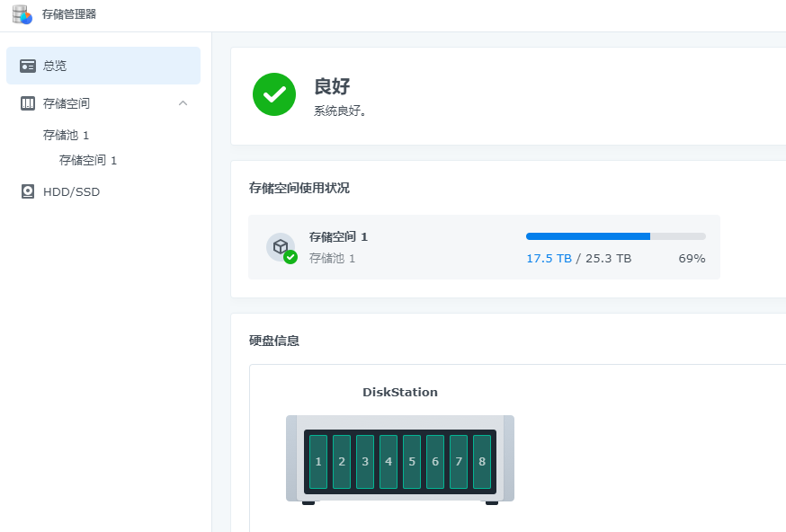Click the 存储管理器 window title
The height and width of the screenshot is (532, 786).
click(69, 14)
